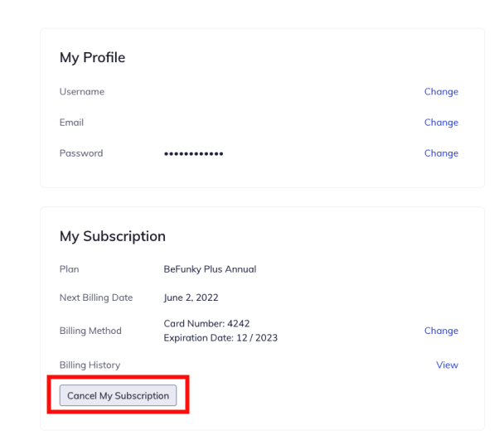Select the Username label
Screen dimensions: 504x440
(82, 92)
